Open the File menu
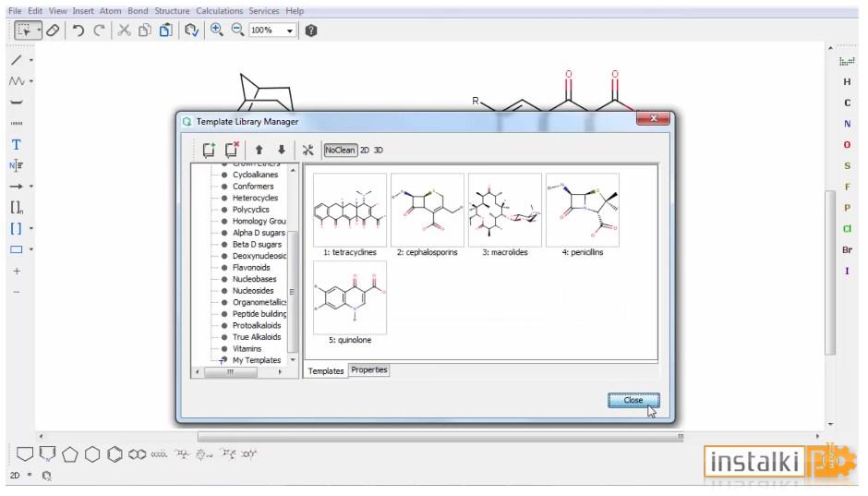The height and width of the screenshot is (496, 868). [15, 10]
